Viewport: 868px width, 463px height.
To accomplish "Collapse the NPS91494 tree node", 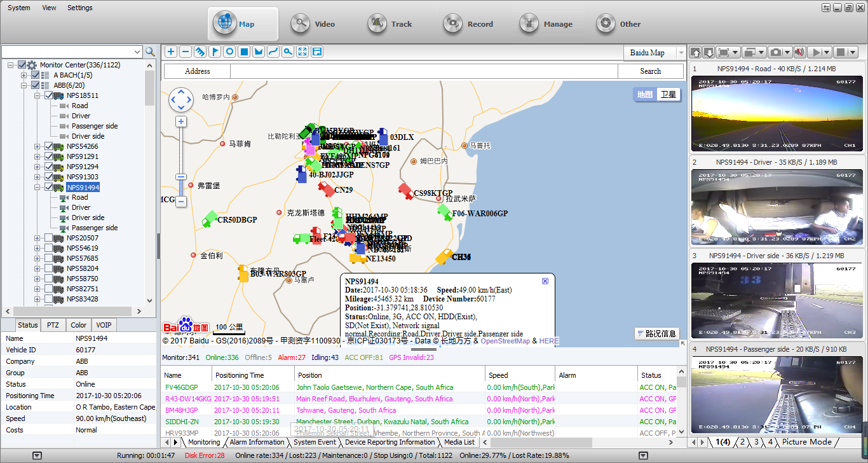I will click(x=37, y=187).
